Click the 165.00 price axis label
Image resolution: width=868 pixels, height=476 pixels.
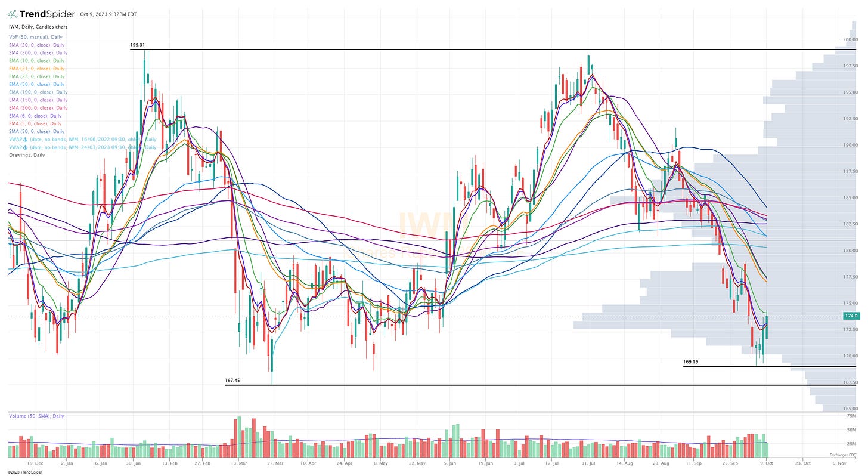tap(850, 409)
